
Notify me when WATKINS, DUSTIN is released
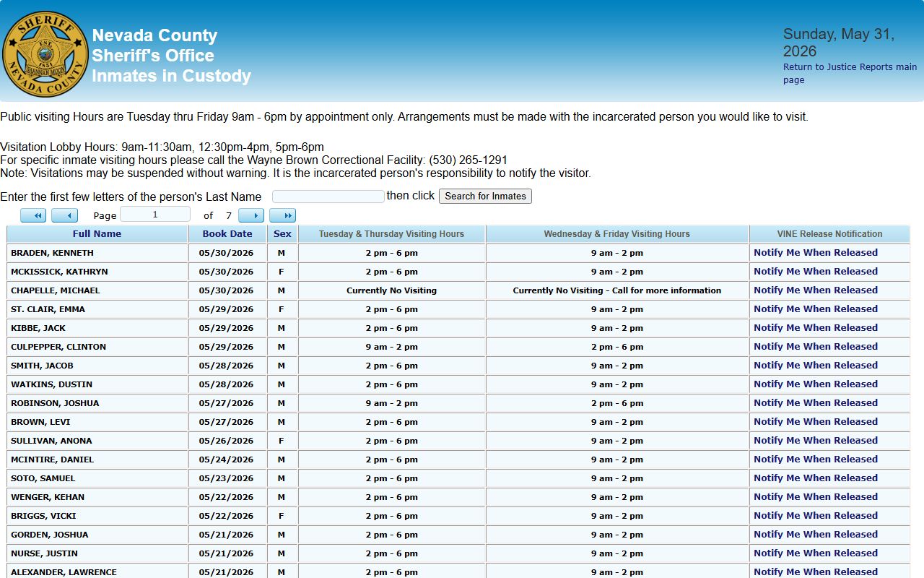[x=816, y=384]
